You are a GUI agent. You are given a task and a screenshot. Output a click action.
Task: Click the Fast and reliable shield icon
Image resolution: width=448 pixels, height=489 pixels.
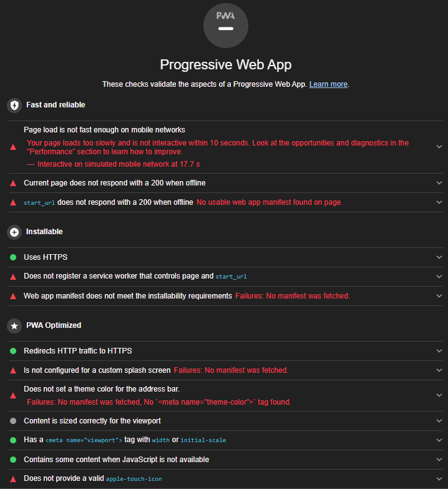(14, 105)
